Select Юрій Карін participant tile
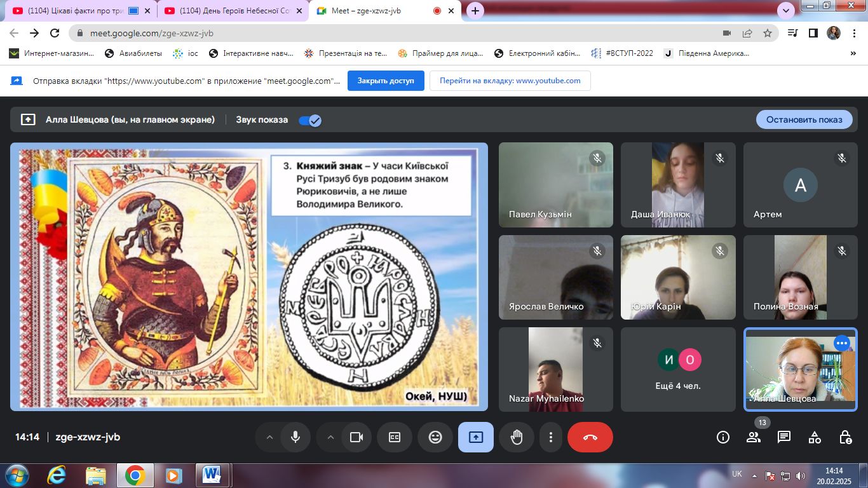The image size is (868, 488). click(678, 277)
